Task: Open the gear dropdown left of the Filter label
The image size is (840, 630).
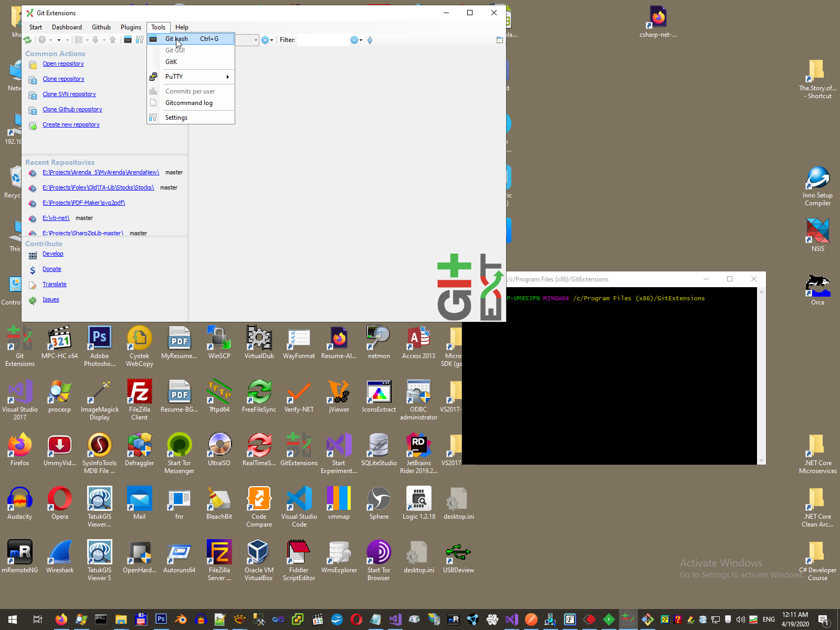Action: (x=267, y=40)
